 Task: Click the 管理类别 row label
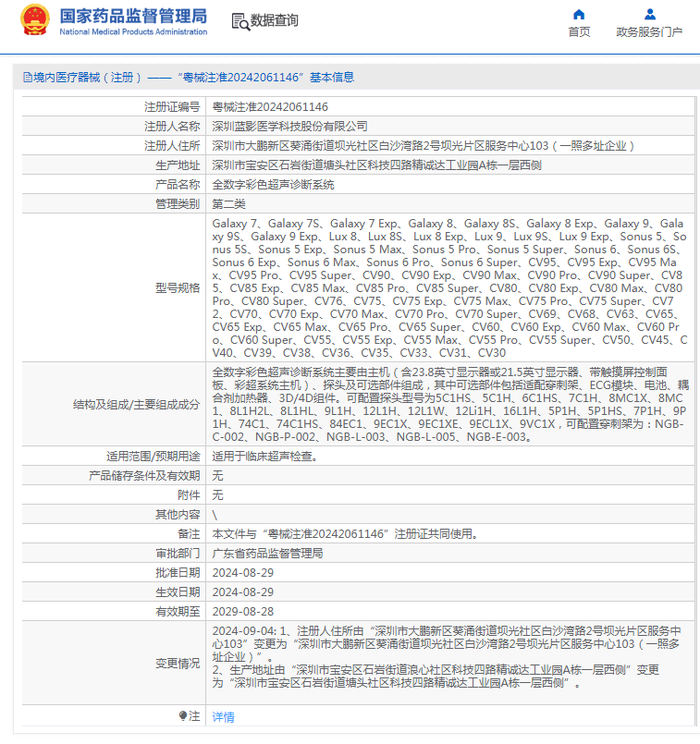coord(178,204)
